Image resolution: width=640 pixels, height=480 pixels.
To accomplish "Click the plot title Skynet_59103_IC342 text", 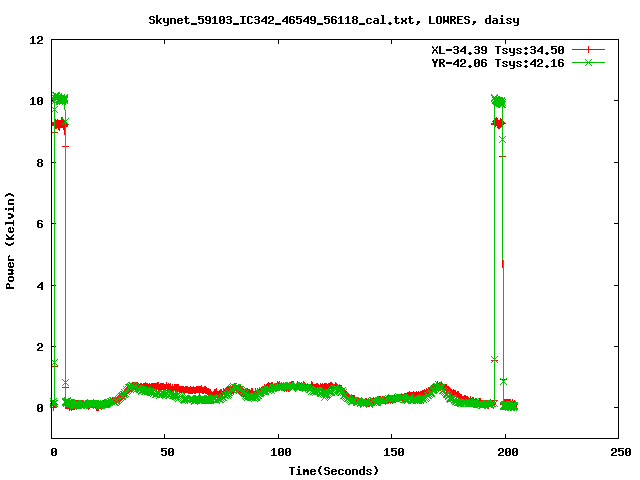I will [x=334, y=20].
